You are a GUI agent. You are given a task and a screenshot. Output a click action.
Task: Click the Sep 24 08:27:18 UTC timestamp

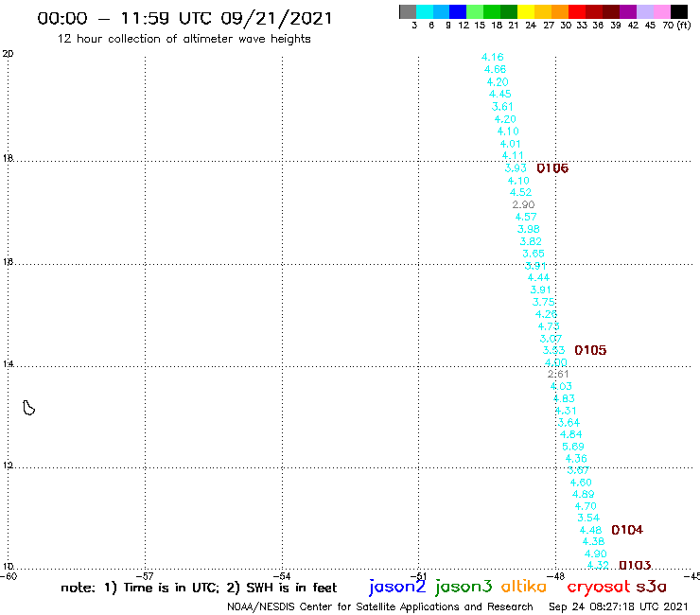tap(619, 606)
